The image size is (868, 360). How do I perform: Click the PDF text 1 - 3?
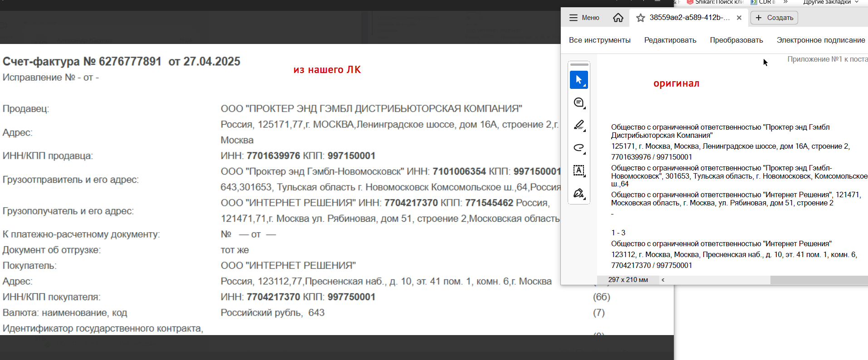(x=618, y=233)
